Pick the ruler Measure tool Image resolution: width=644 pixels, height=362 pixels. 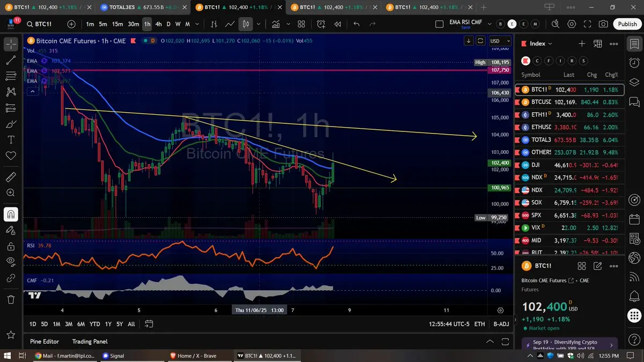point(10,176)
